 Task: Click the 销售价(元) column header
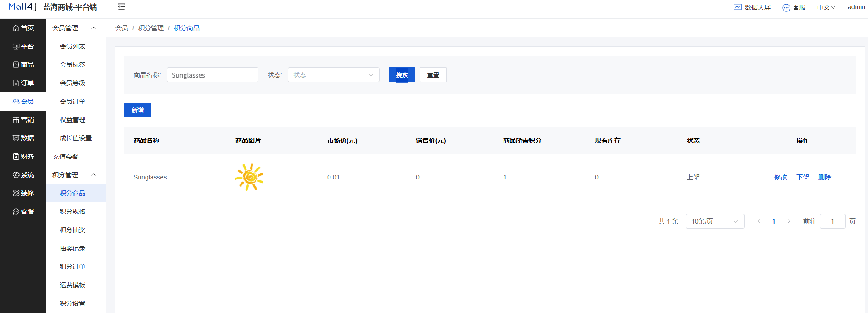tap(431, 140)
